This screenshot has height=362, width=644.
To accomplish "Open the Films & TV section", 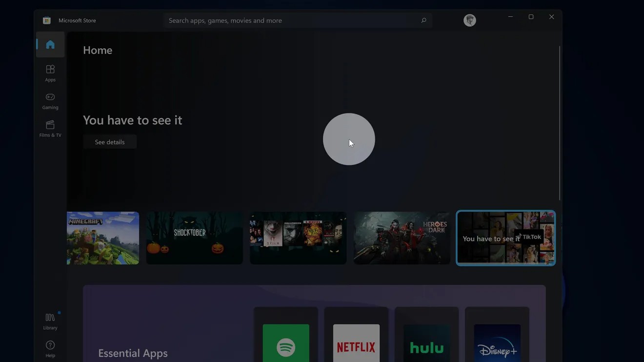I will 50,129.
